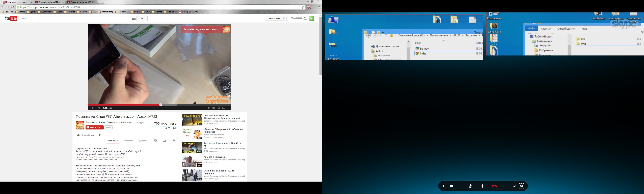Mute the YouTube video volume
The width and height of the screenshot is (644, 194).
(99, 108)
